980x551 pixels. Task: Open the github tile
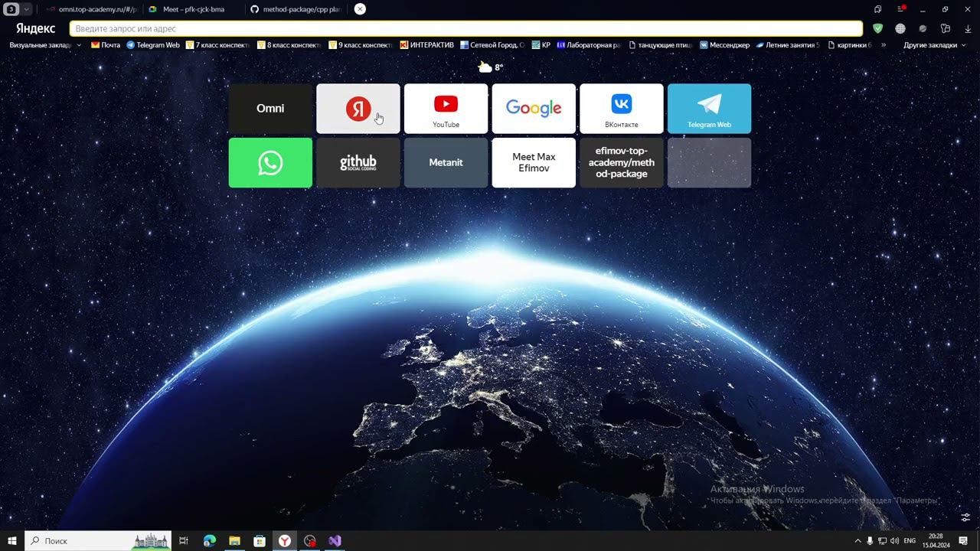(x=358, y=162)
